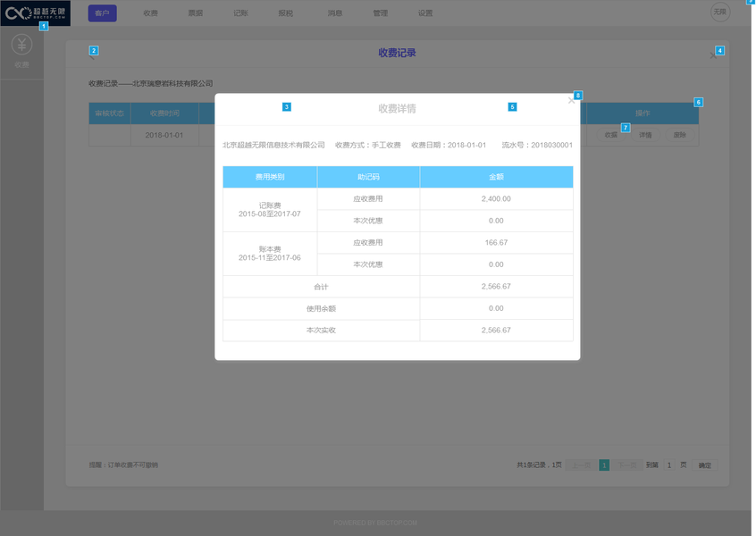Close the 收费详情 dialog
756x536 pixels.
(571, 100)
